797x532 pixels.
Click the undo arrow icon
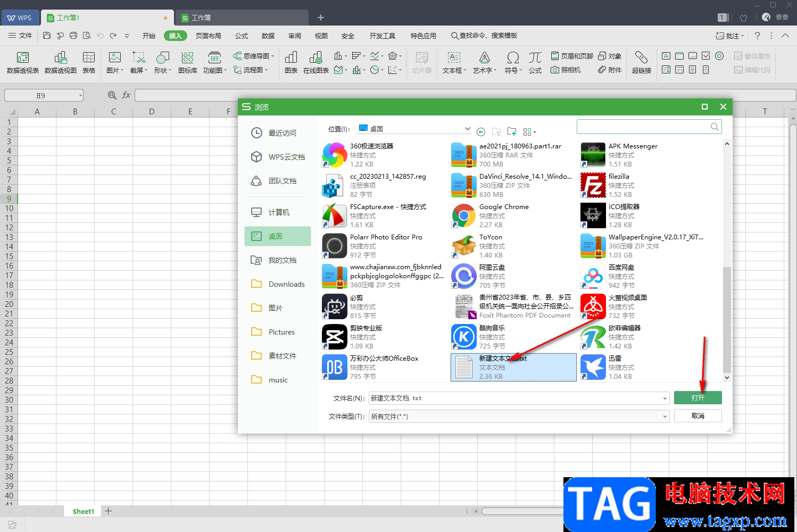click(x=100, y=36)
